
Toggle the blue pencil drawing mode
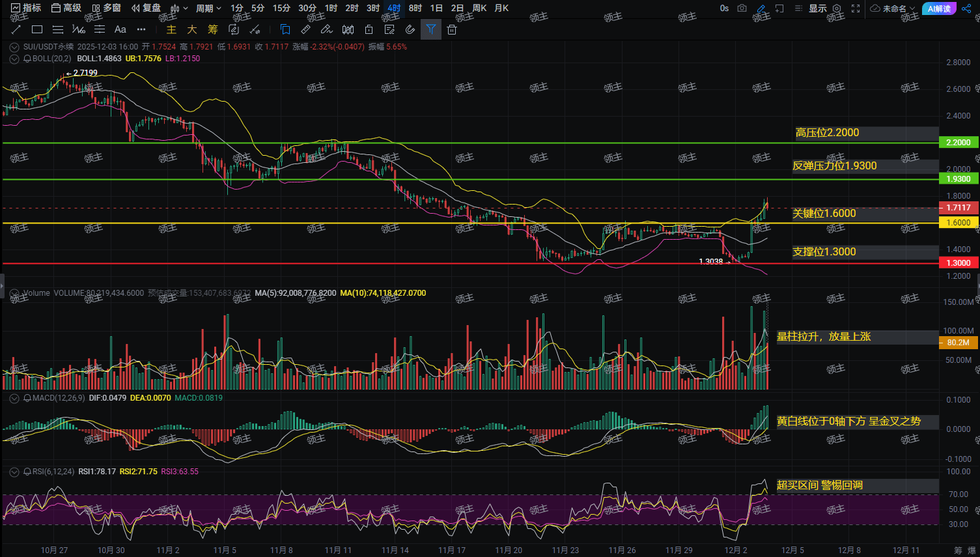[x=761, y=8]
